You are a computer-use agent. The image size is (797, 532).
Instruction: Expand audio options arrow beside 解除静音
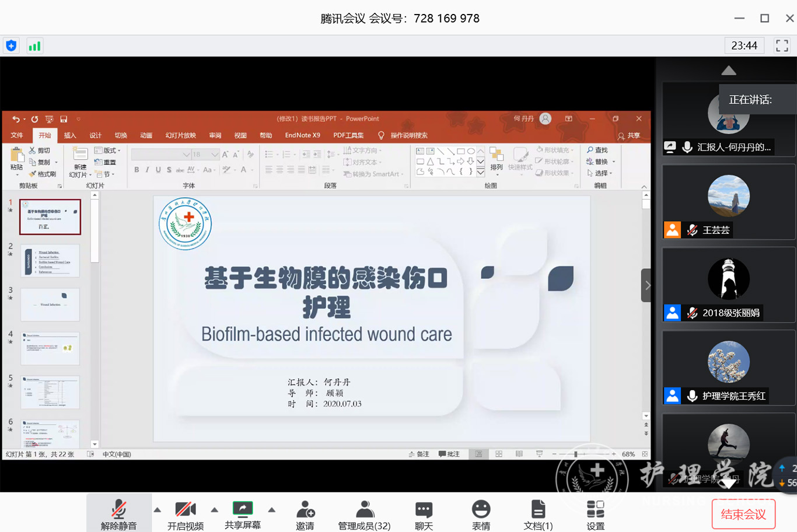[158, 510]
